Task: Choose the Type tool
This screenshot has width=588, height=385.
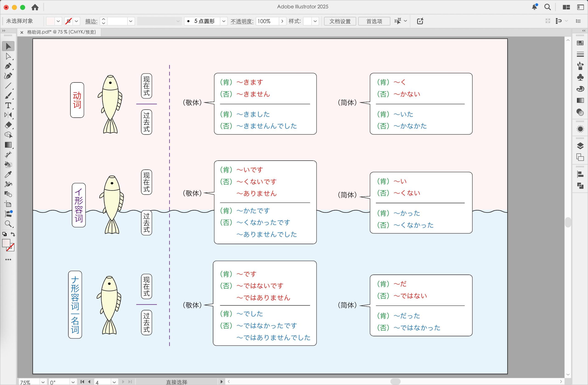Action: 8,105
